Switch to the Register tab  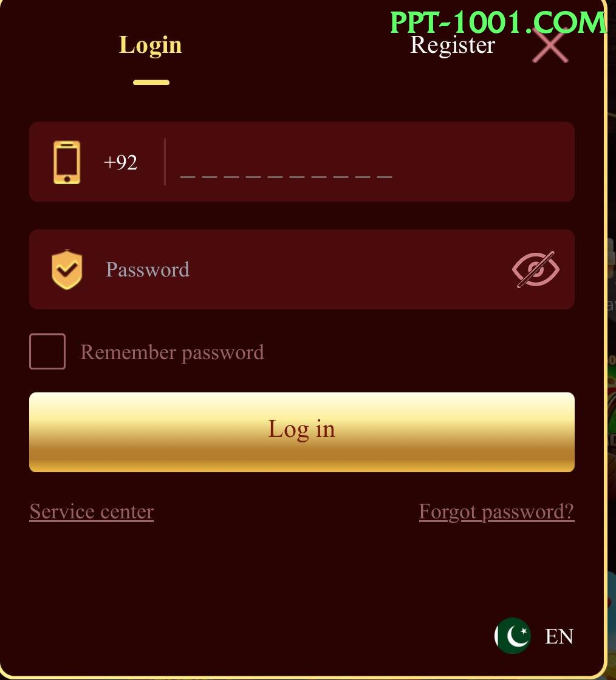coord(452,46)
